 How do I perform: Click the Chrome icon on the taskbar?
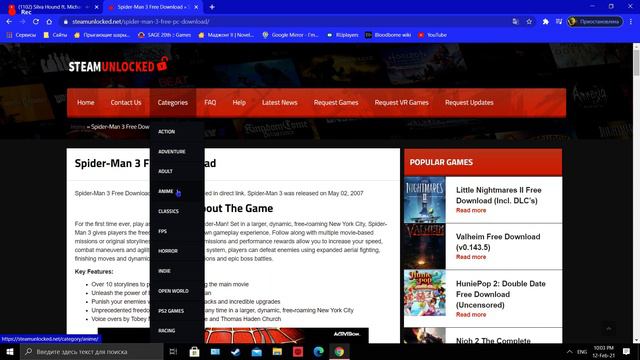(x=339, y=351)
